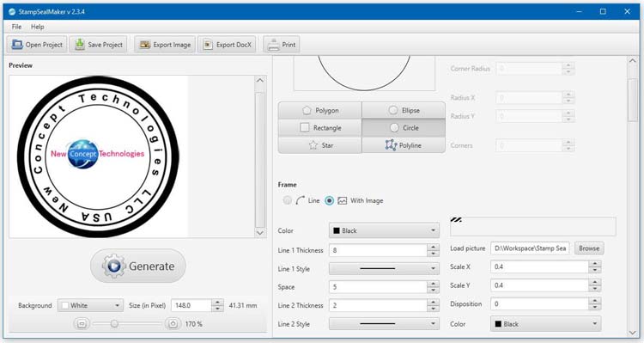Adjust the Scale Y stepper arrows

594,285
